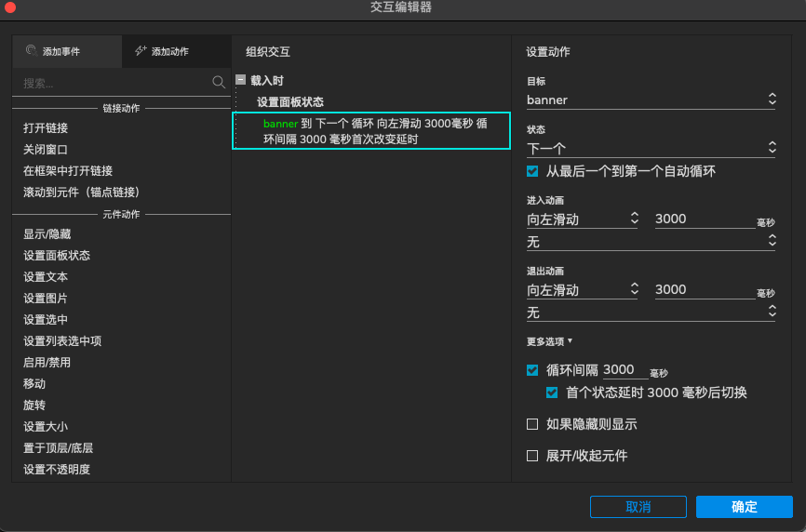Toggle 首个状态延时 3000 毫秒后切换 checkbox
The height and width of the screenshot is (532, 806).
(x=552, y=392)
